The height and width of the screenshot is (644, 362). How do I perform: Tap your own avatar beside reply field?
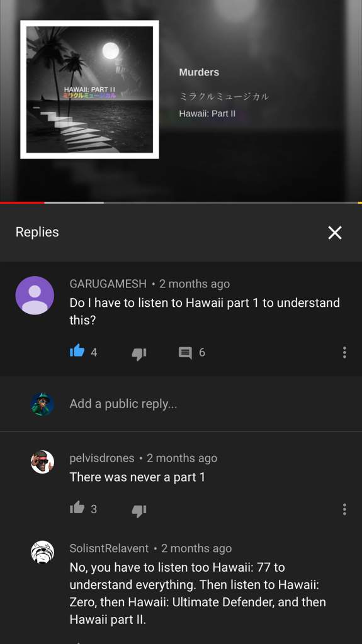[42, 404]
